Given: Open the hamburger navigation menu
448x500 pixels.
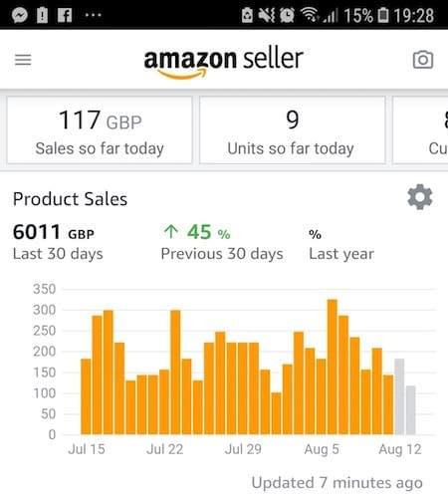Looking at the screenshot, I should (x=23, y=60).
